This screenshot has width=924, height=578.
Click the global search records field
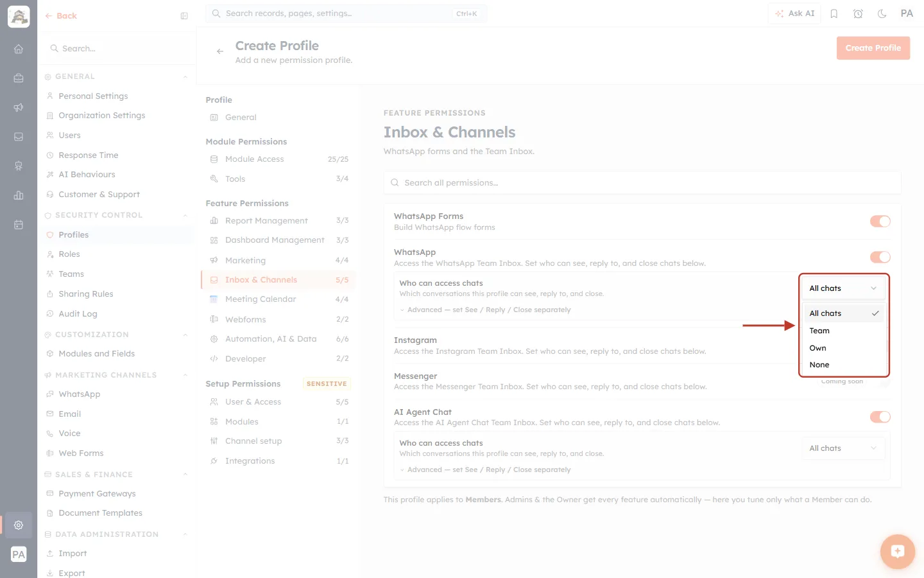point(346,13)
